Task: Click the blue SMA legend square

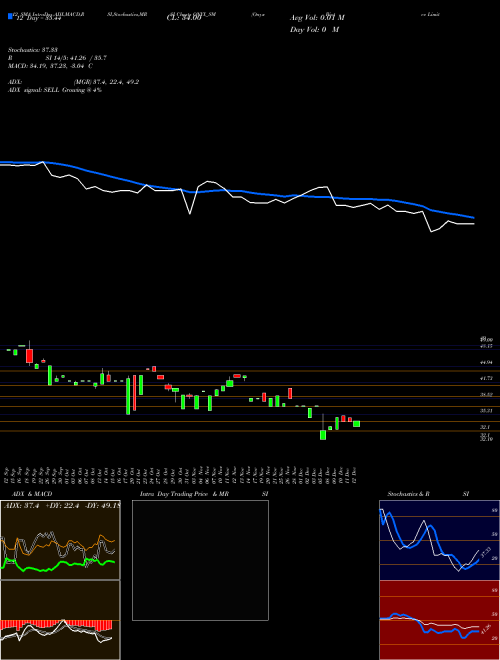Action: [x=10, y=17]
